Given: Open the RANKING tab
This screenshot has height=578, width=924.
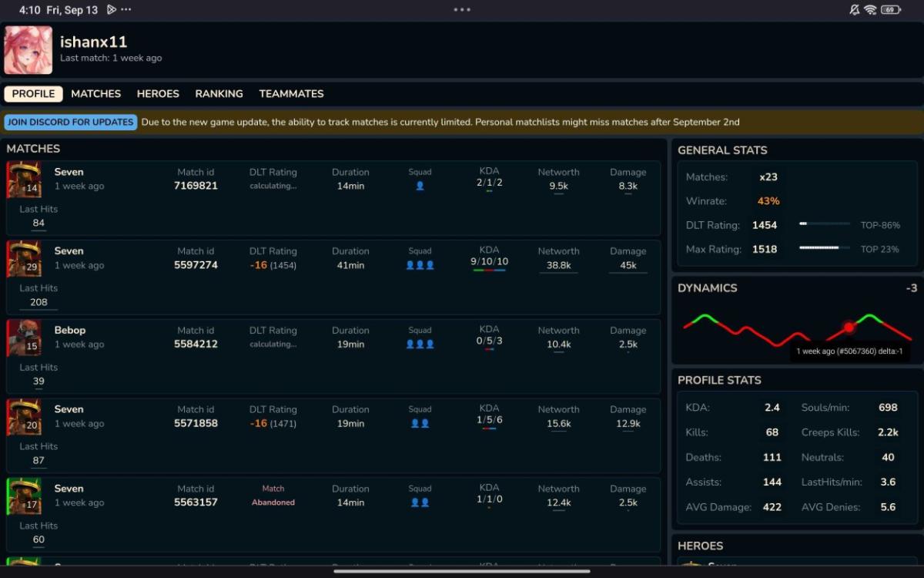Looking at the screenshot, I should pyautogui.click(x=219, y=93).
